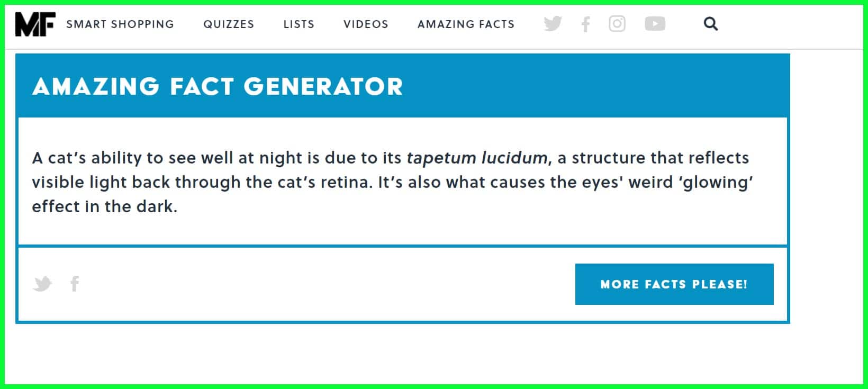Click the MF logo in the header

[35, 24]
